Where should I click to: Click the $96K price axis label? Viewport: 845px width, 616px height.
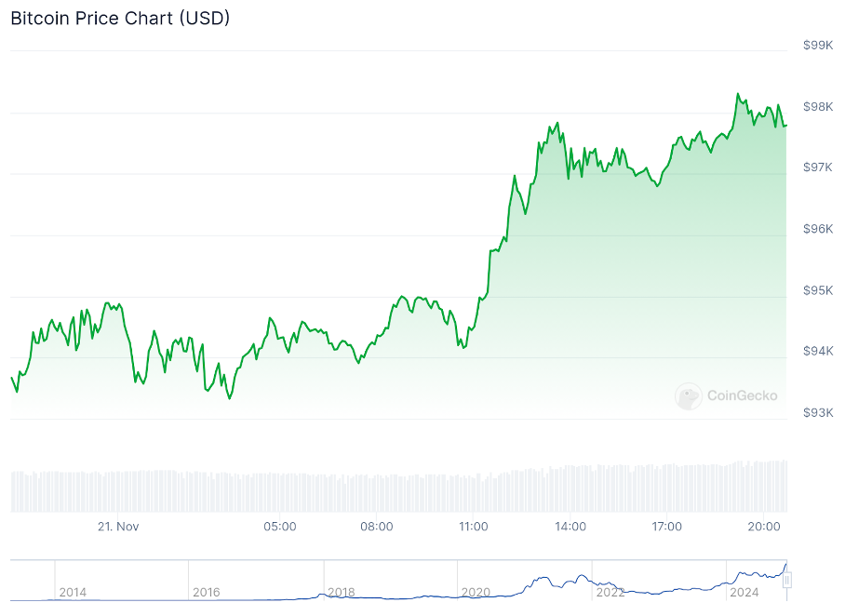pos(818,229)
